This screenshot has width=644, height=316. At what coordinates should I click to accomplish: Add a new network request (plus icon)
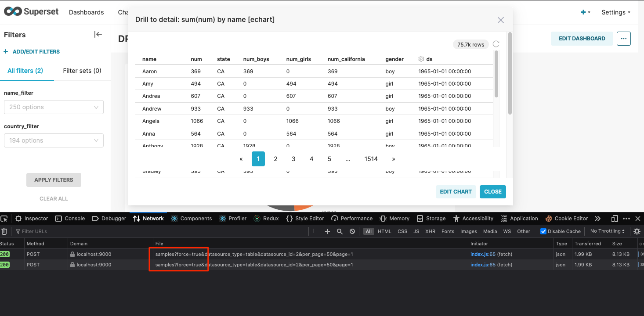pos(327,231)
